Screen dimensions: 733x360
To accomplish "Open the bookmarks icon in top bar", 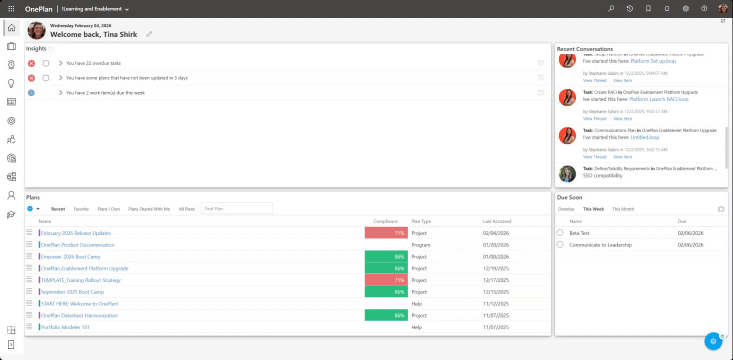I will click(x=648, y=8).
